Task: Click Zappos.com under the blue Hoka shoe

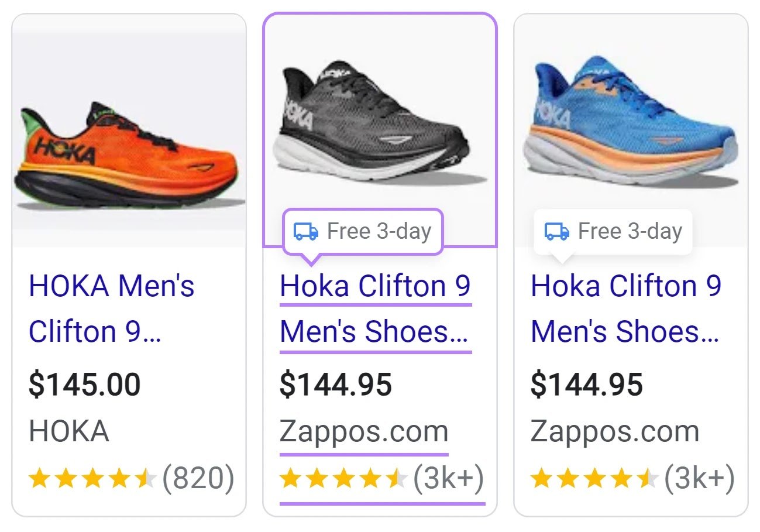Action: click(614, 431)
